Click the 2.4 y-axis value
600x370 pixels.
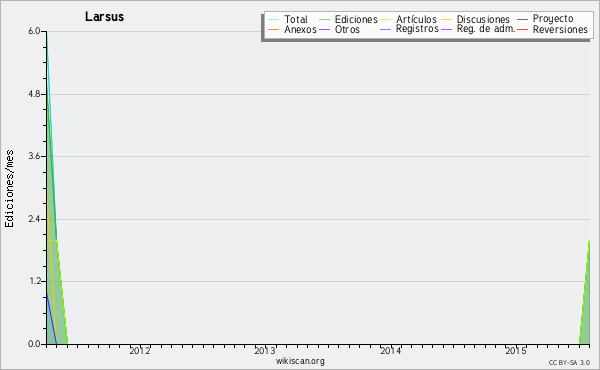(x=34, y=219)
